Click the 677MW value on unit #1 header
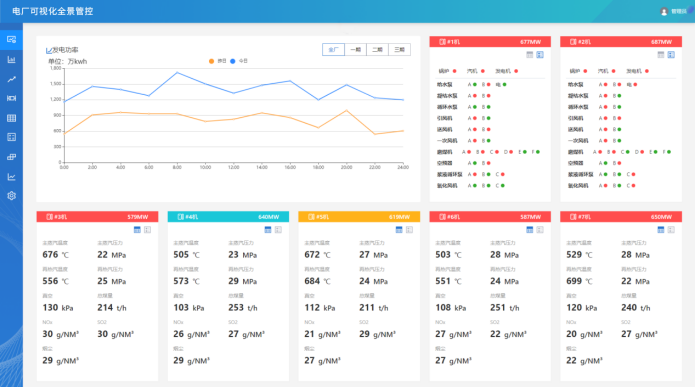 [x=531, y=42]
